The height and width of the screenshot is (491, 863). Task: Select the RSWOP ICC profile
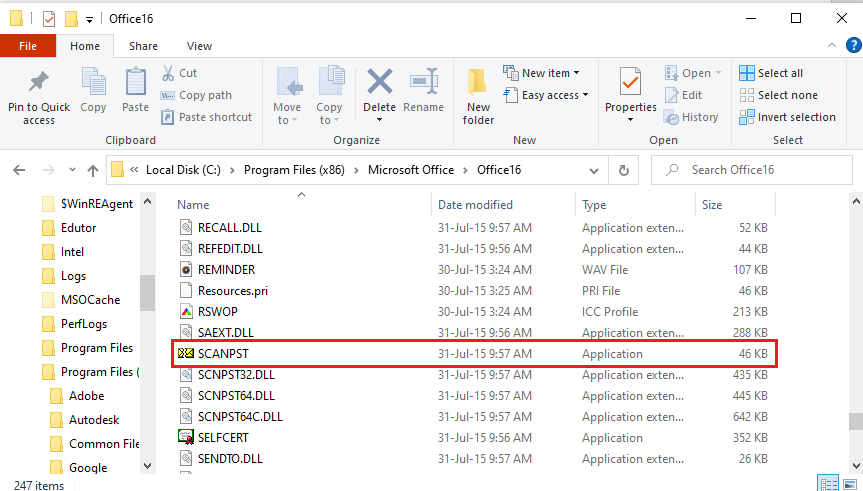tap(474, 312)
